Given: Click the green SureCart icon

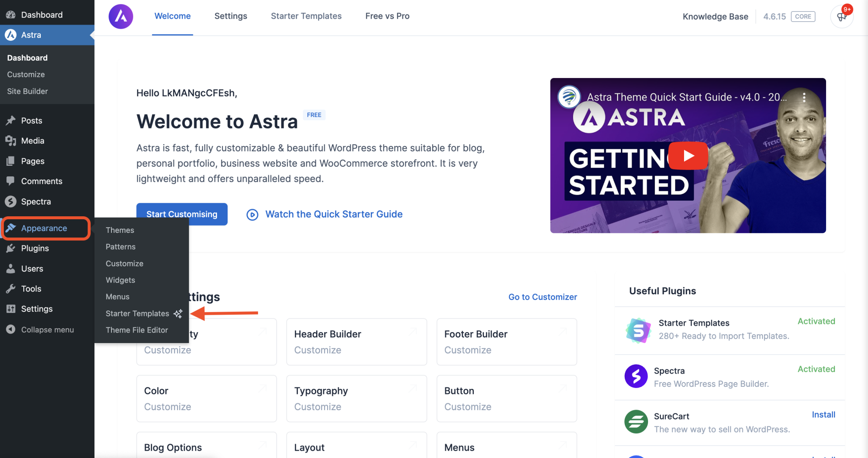Looking at the screenshot, I should coord(636,422).
